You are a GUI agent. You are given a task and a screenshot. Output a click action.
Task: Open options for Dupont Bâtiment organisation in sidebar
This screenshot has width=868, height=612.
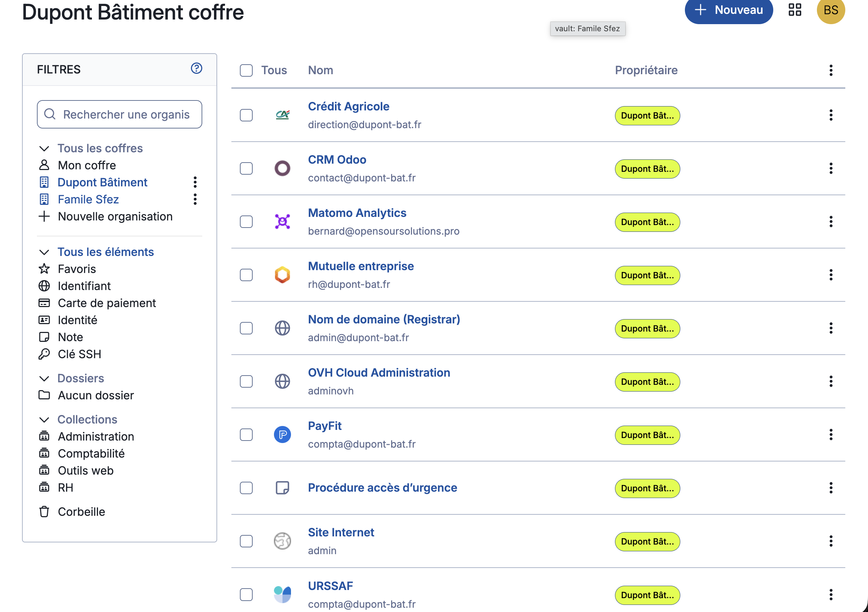[195, 182]
